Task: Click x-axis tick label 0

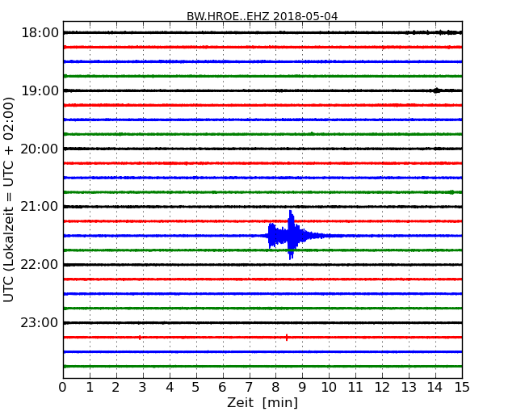Action: (63, 388)
